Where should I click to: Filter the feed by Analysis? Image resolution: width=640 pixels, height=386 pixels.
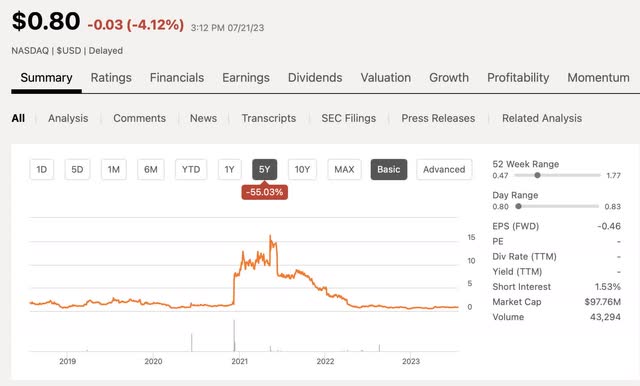coord(68,118)
